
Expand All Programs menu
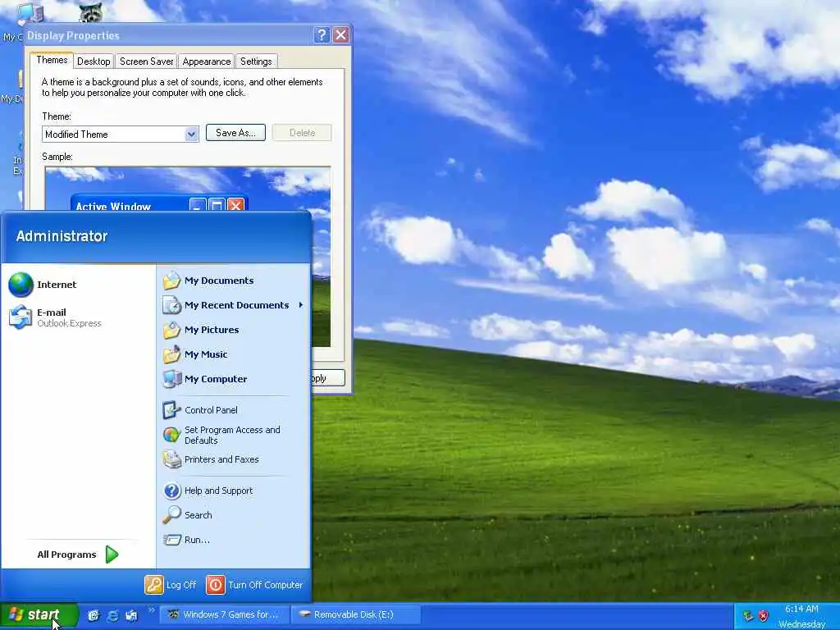click(78, 555)
